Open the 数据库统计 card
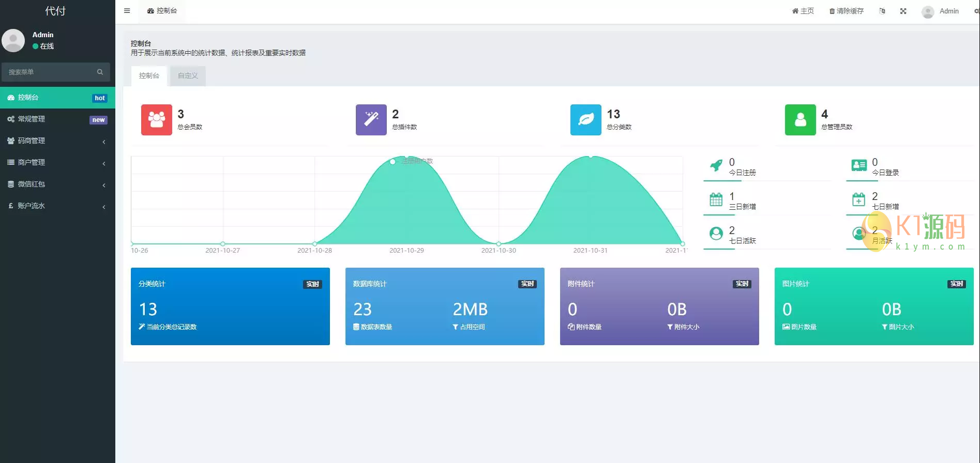The height and width of the screenshot is (463, 980). [445, 306]
